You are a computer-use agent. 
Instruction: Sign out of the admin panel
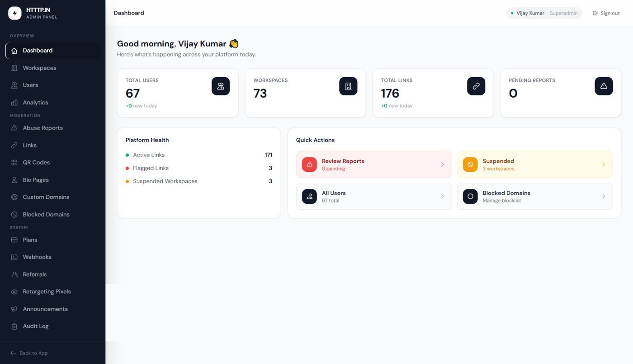point(606,13)
